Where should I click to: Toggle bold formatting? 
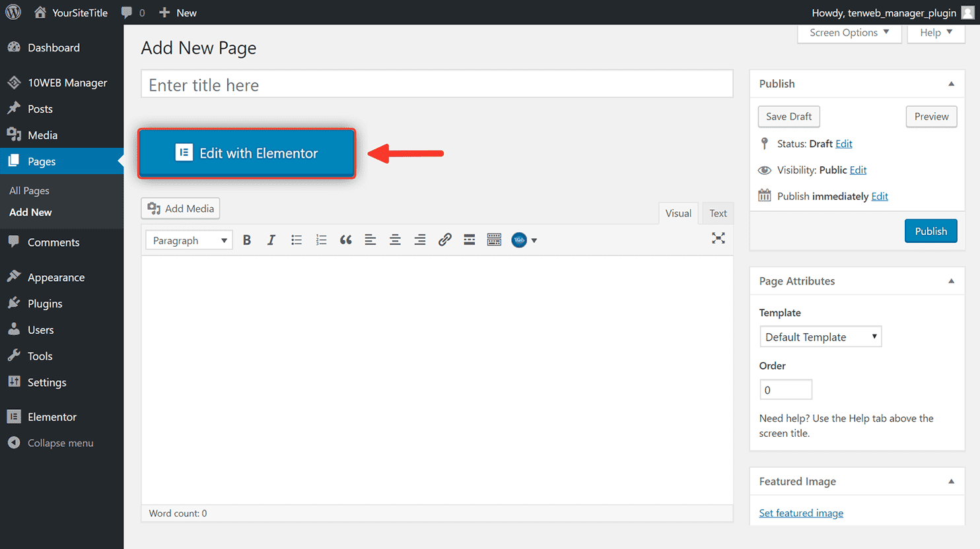click(x=247, y=240)
